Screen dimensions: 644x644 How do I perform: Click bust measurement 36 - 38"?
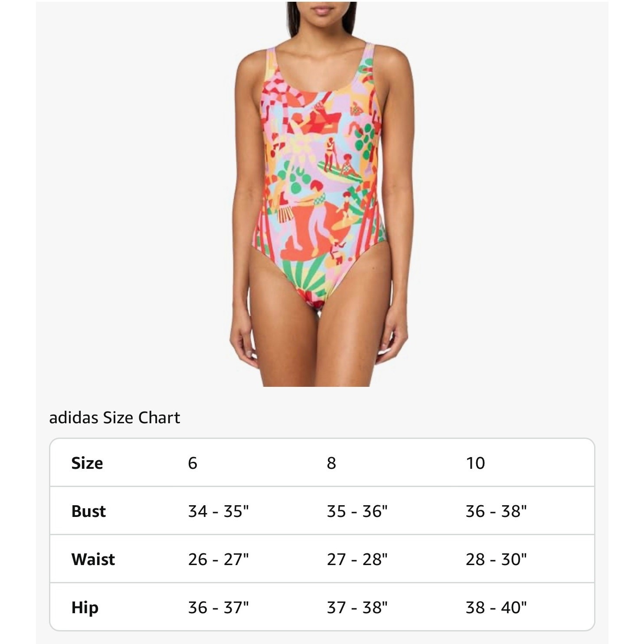(496, 511)
